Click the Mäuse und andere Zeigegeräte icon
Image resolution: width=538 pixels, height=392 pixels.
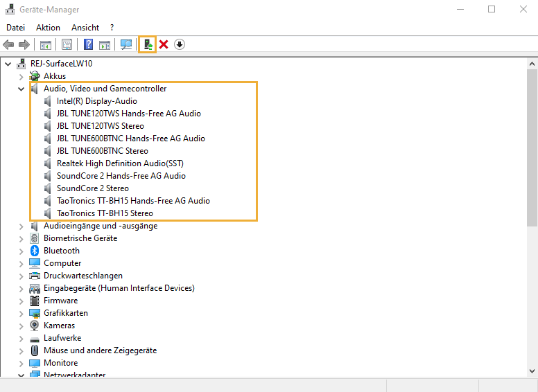pos(35,350)
